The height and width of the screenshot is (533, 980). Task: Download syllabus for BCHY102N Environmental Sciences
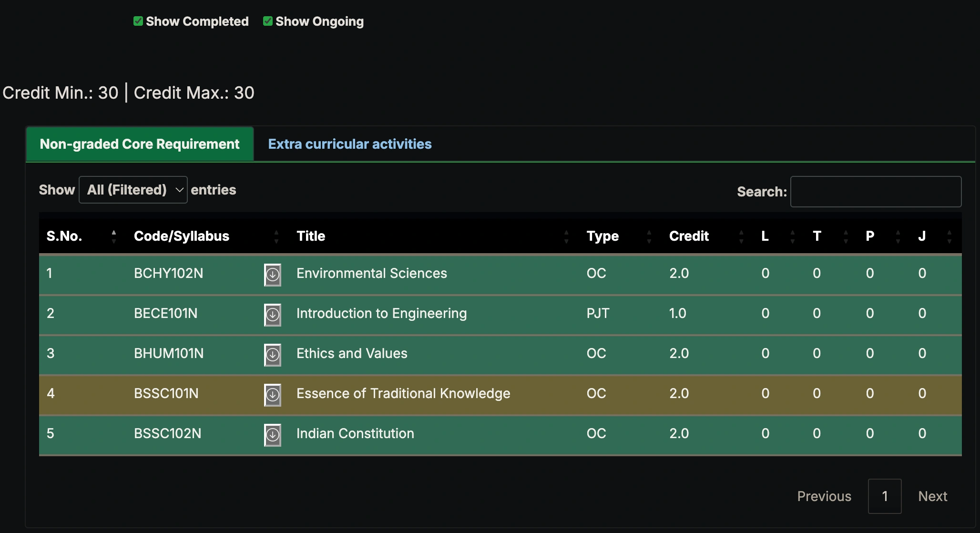pos(273,275)
